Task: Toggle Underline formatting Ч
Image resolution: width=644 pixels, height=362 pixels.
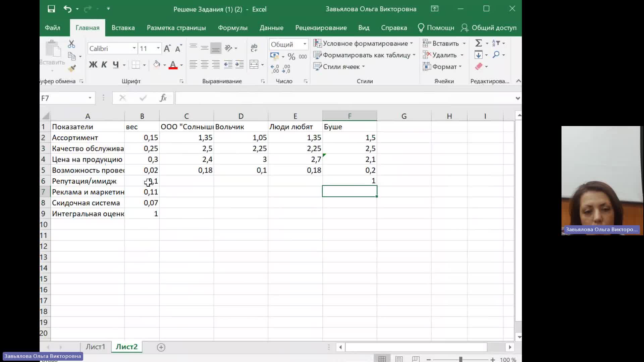Action: pyautogui.click(x=116, y=65)
